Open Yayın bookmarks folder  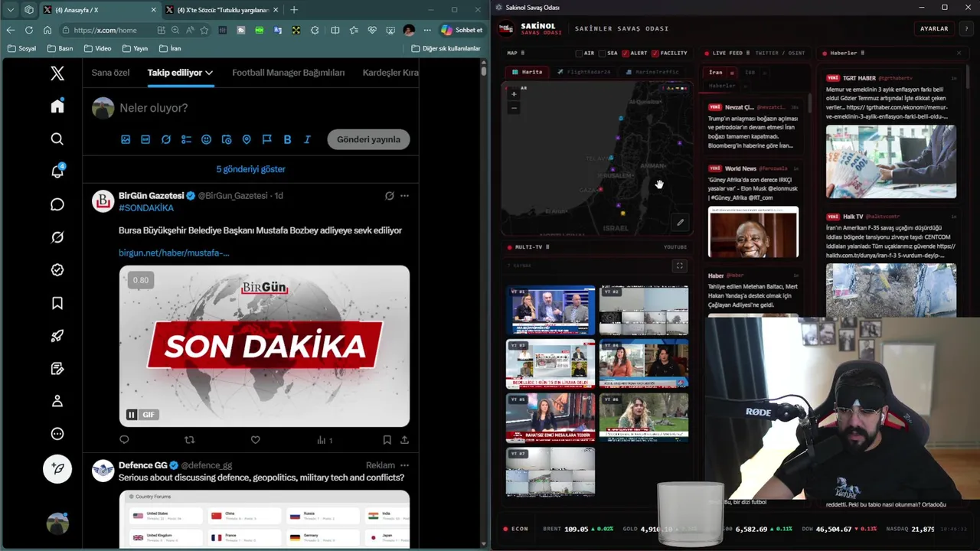(x=135, y=48)
